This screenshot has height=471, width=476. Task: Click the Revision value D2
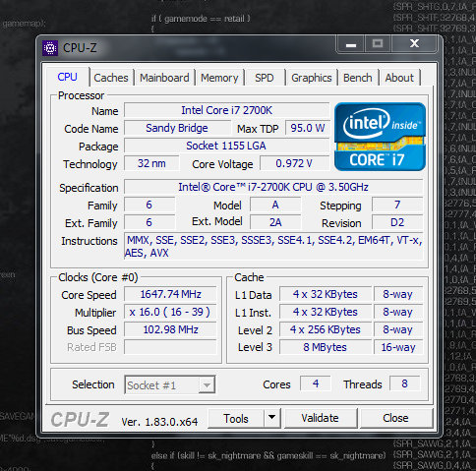[397, 222]
